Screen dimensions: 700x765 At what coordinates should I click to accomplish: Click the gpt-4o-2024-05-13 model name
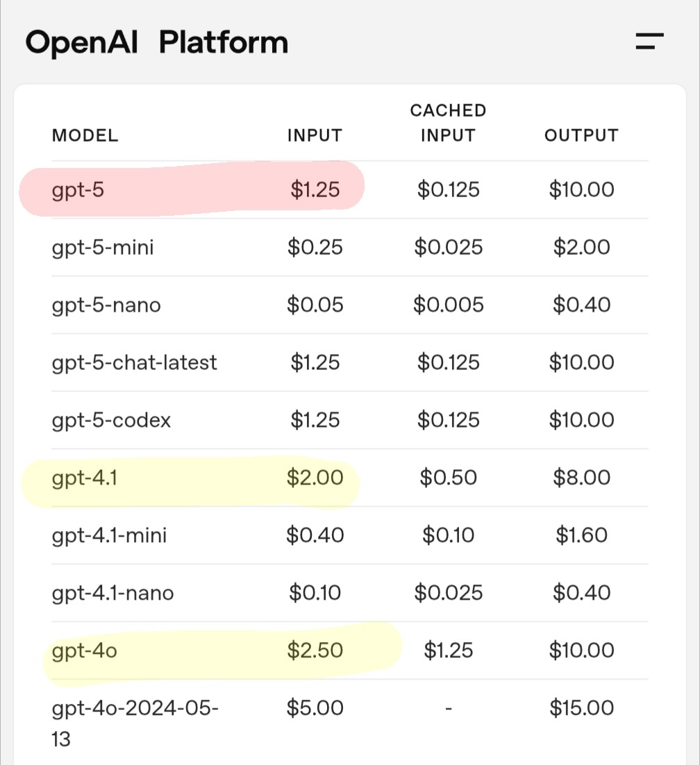coord(135,723)
